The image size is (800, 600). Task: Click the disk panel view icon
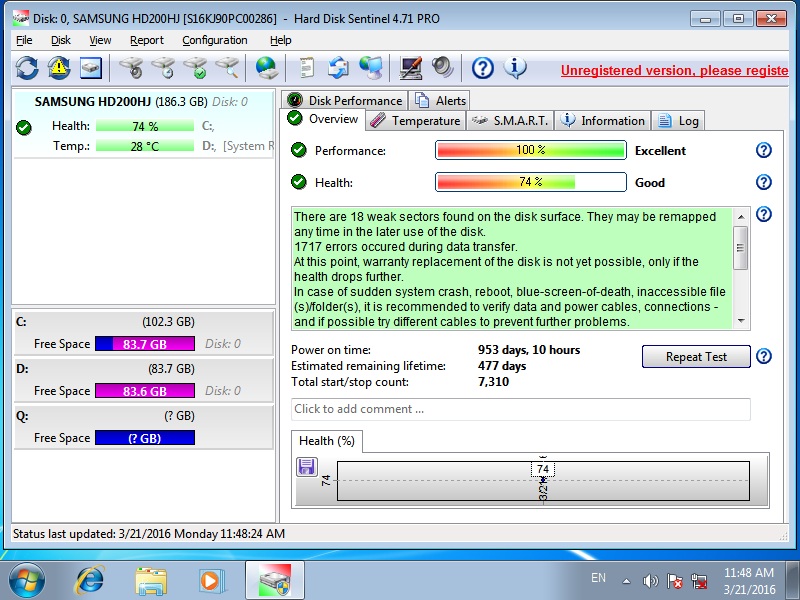(x=91, y=68)
